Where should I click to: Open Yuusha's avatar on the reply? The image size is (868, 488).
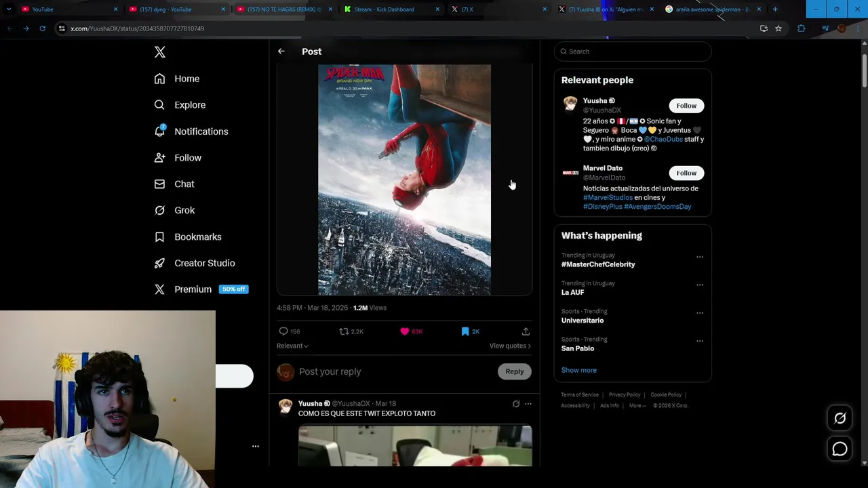[285, 407]
